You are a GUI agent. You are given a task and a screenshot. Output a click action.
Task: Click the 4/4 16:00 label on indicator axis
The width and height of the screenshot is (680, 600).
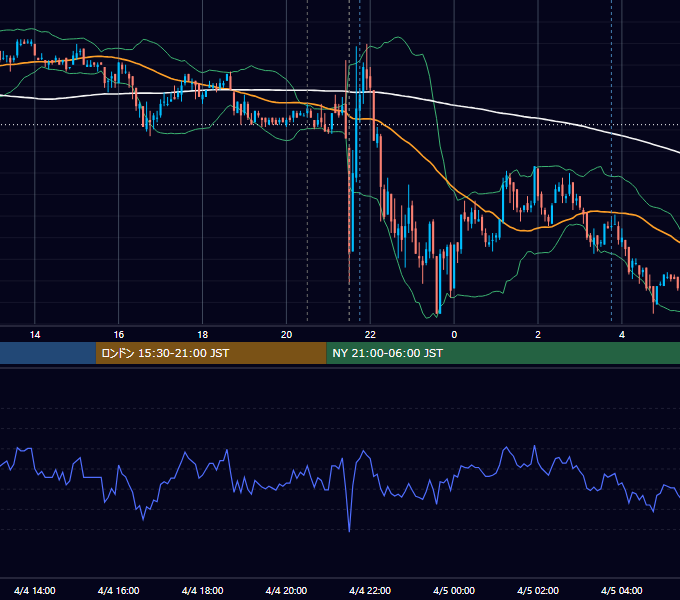(118, 590)
